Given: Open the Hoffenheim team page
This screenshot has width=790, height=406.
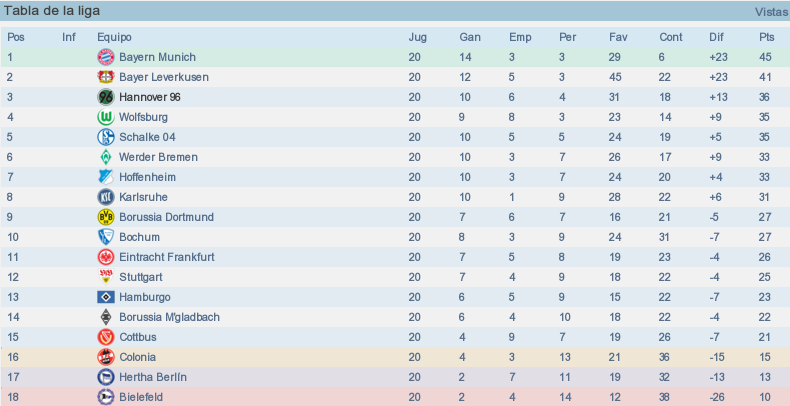Looking at the screenshot, I should 147,177.
